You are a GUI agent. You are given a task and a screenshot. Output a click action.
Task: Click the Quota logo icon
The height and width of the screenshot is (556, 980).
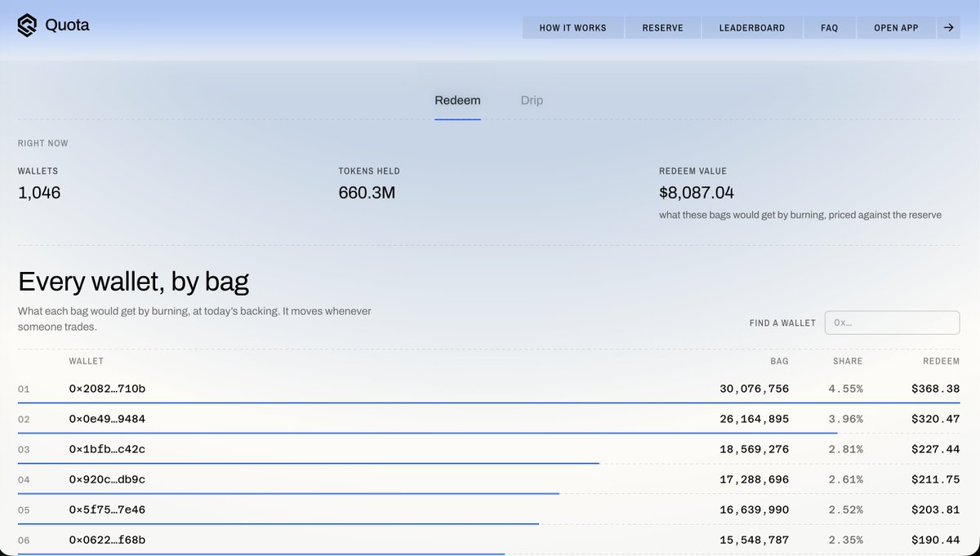pos(28,26)
